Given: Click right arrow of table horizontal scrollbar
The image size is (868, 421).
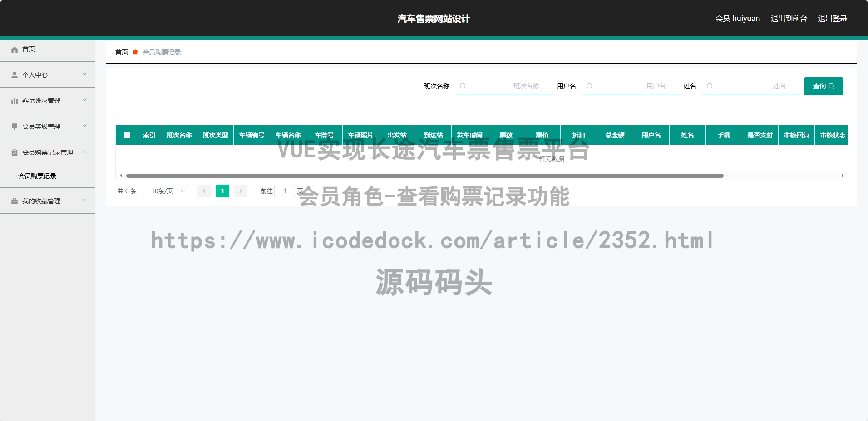Looking at the screenshot, I should click(843, 176).
